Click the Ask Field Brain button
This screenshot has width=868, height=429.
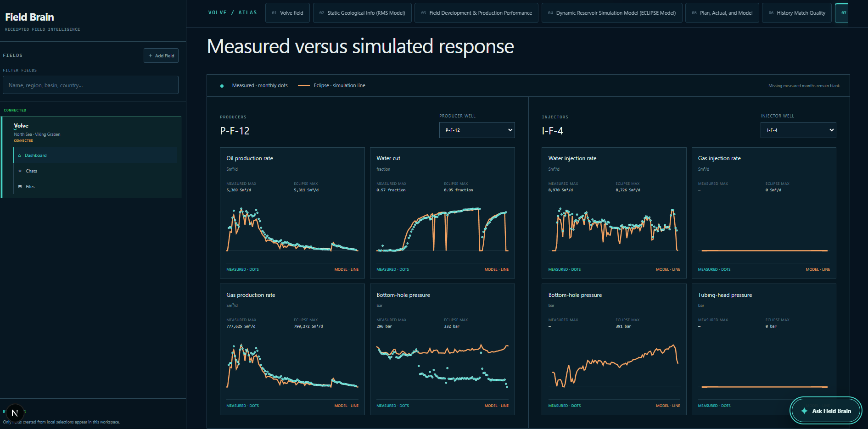(826, 411)
